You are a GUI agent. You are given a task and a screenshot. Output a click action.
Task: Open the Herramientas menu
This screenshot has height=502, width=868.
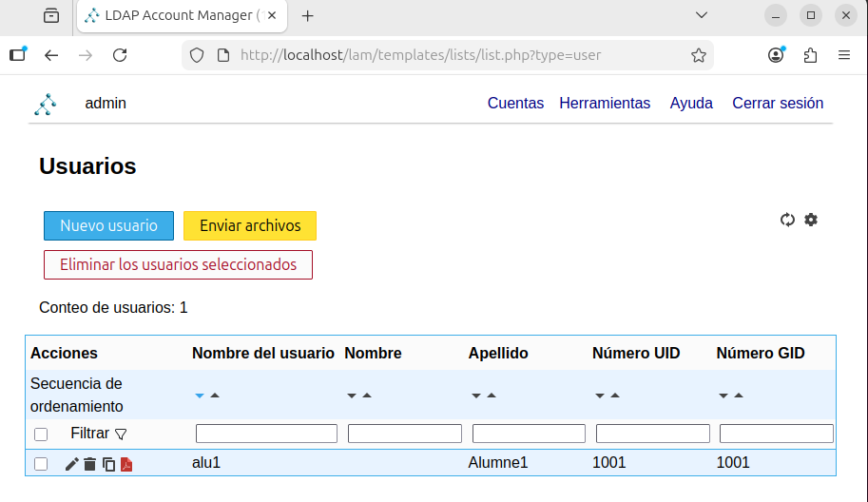click(x=605, y=104)
